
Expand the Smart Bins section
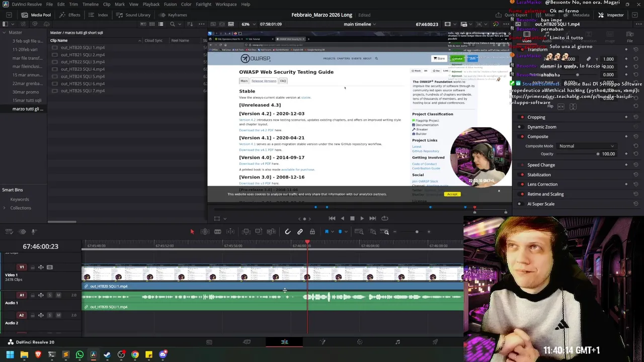(12, 190)
